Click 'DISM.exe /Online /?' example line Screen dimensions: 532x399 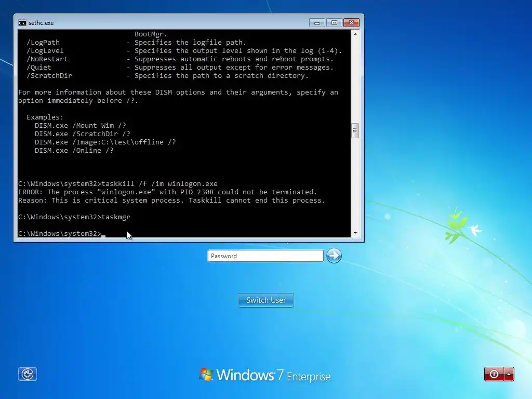(74, 150)
